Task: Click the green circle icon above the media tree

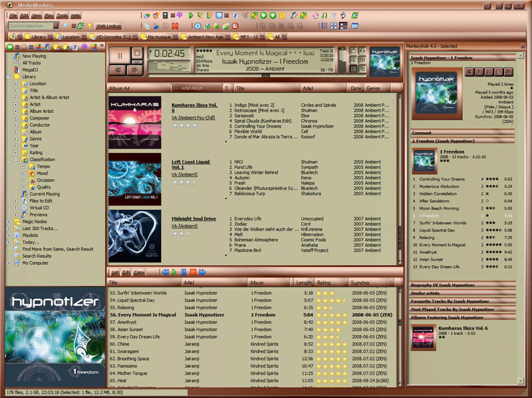Action: 10,47
